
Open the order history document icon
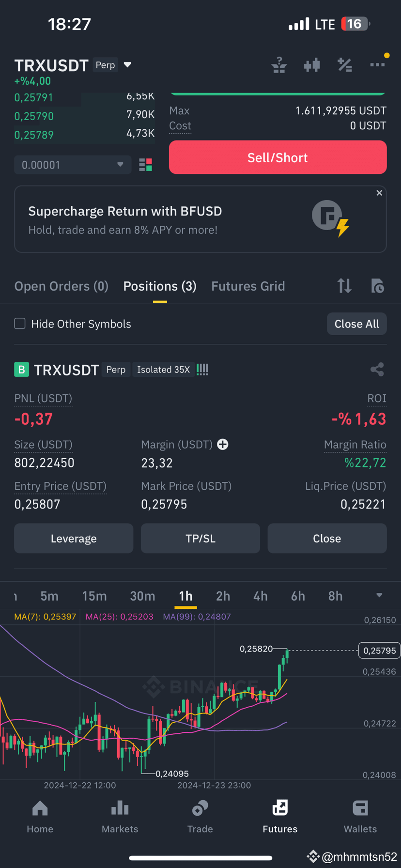(377, 286)
